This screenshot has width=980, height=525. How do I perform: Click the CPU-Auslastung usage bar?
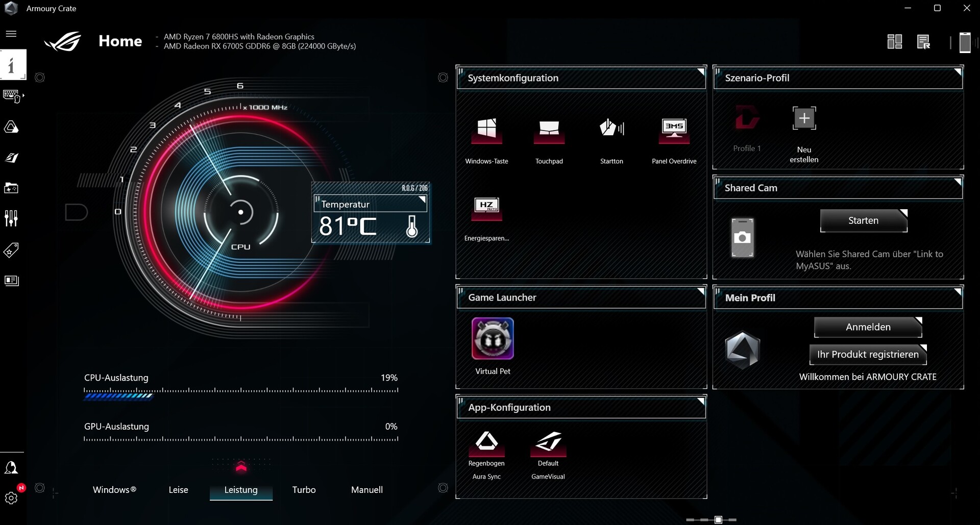point(241,393)
